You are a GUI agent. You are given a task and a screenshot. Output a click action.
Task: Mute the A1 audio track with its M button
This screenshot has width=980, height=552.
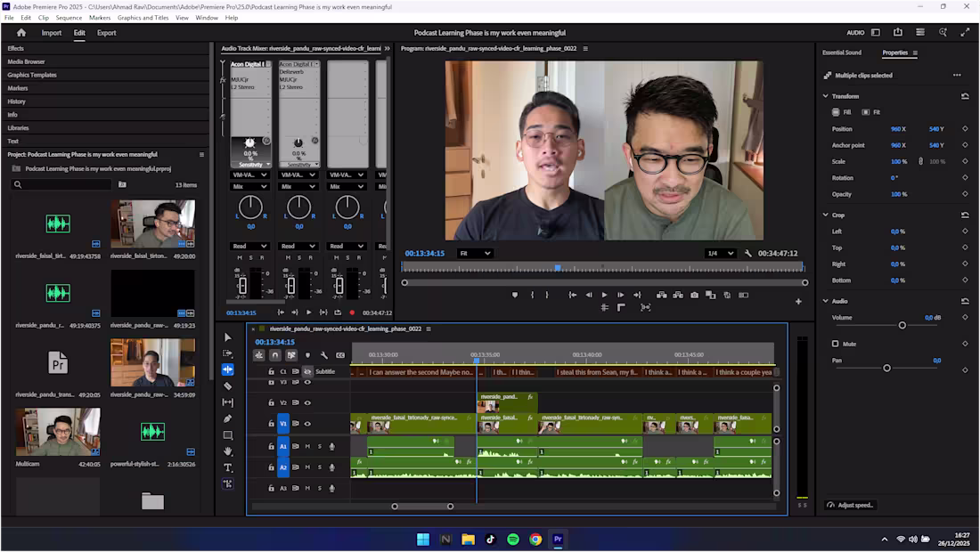pos(307,446)
